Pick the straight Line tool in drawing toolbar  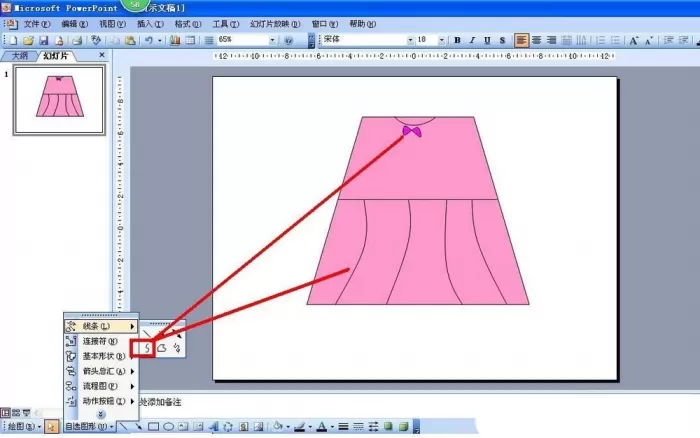[x=124, y=427]
